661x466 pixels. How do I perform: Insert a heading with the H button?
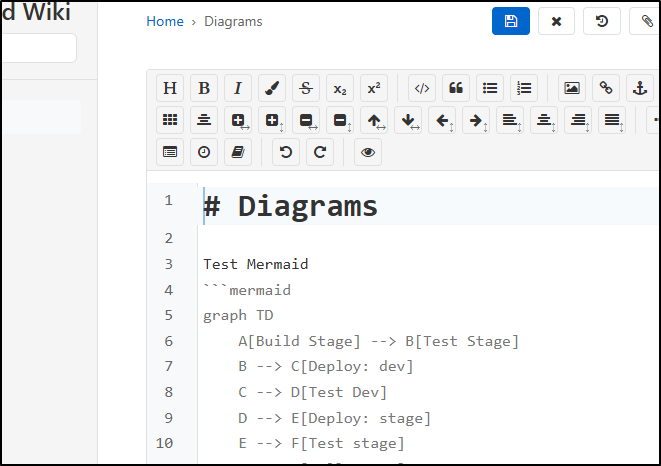coord(170,88)
